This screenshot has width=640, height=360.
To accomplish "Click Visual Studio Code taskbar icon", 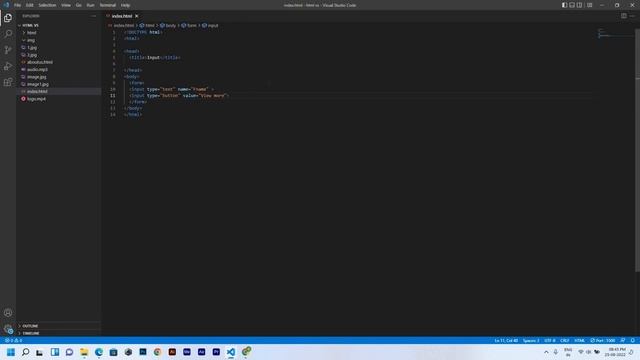I will pyautogui.click(x=231, y=352).
